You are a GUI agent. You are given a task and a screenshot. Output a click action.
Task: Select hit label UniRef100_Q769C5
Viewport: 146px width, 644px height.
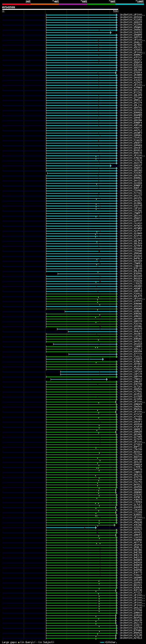pyautogui.click(x=131, y=359)
